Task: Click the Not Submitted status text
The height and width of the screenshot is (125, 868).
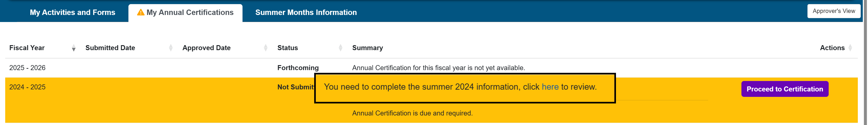Action: (295, 87)
